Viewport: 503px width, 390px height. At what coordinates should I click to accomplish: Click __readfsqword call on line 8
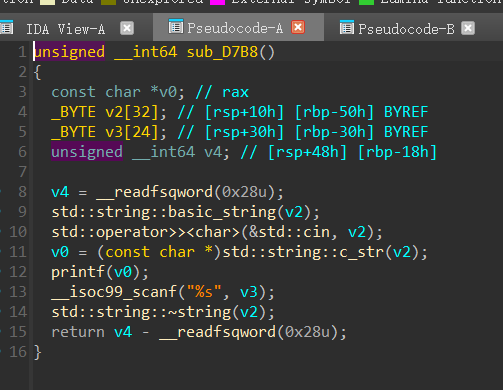click(155, 192)
